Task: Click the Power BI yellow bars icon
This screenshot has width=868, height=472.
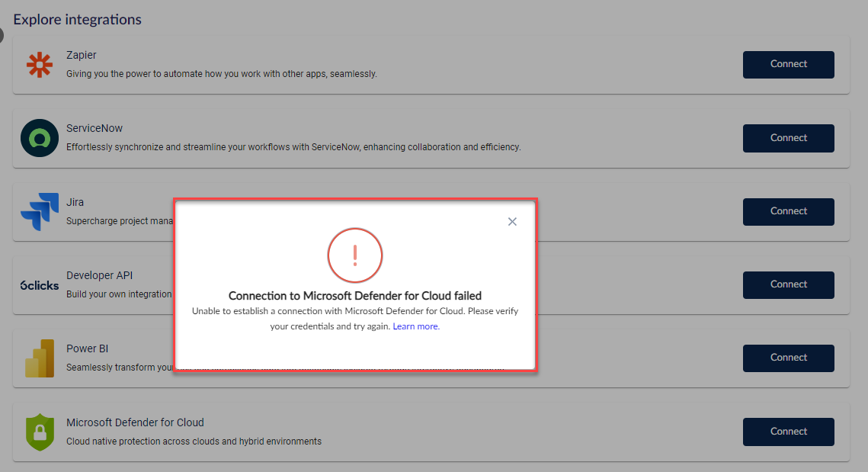Action: [x=40, y=358]
